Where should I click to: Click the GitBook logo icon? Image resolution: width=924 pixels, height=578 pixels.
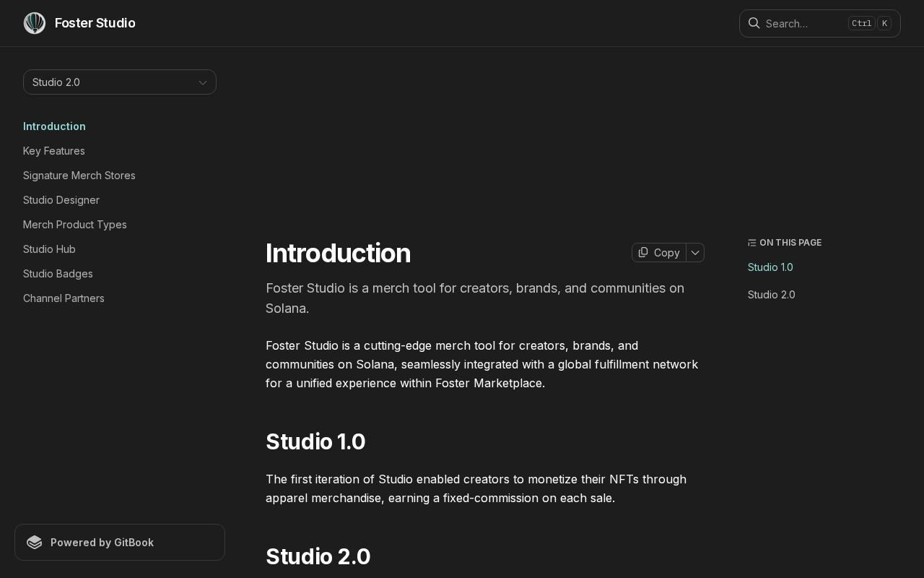click(x=35, y=543)
